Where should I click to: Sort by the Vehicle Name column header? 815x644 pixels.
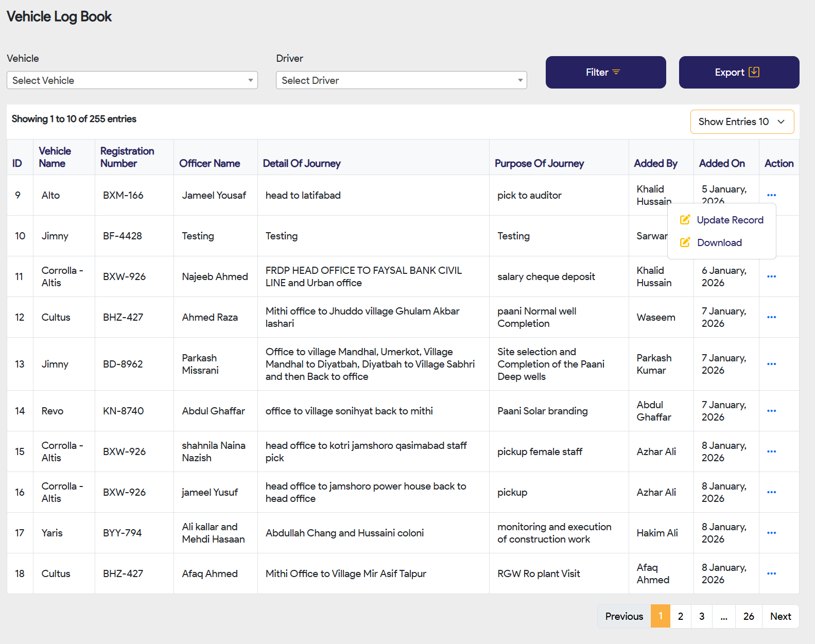(x=55, y=157)
